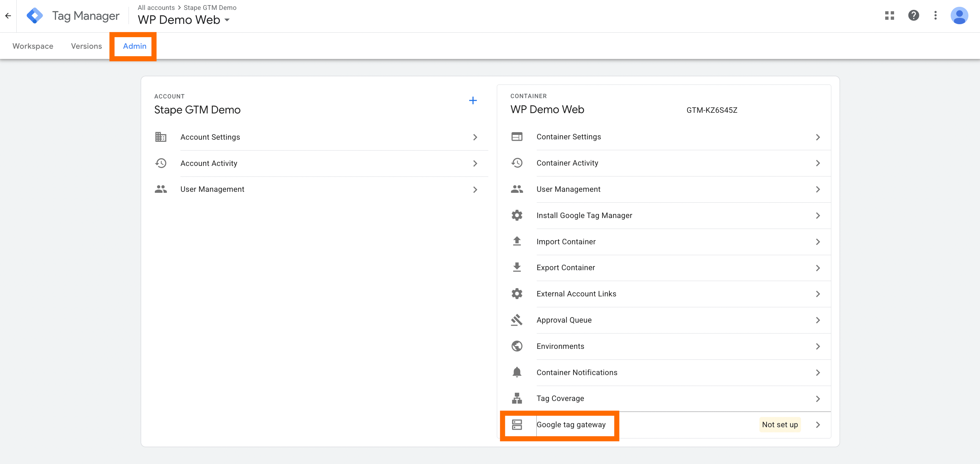
Task: Click the Container Notifications bell icon
Action: point(517,372)
